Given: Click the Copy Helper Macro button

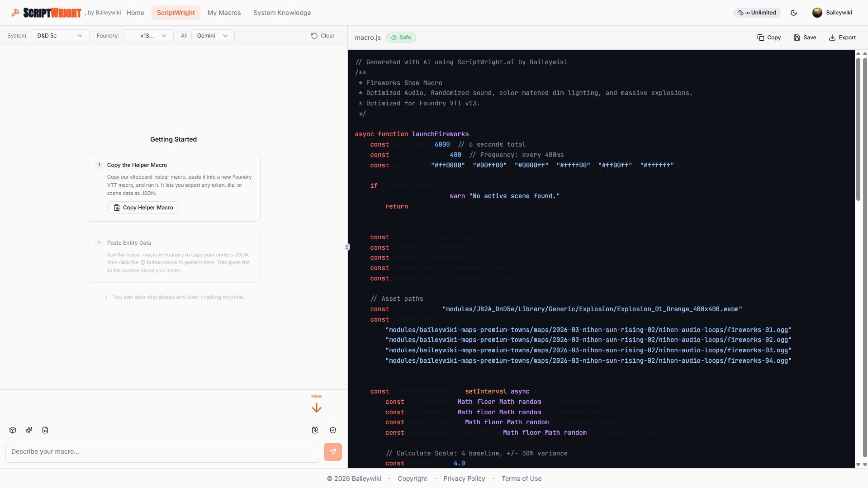Looking at the screenshot, I should (143, 208).
